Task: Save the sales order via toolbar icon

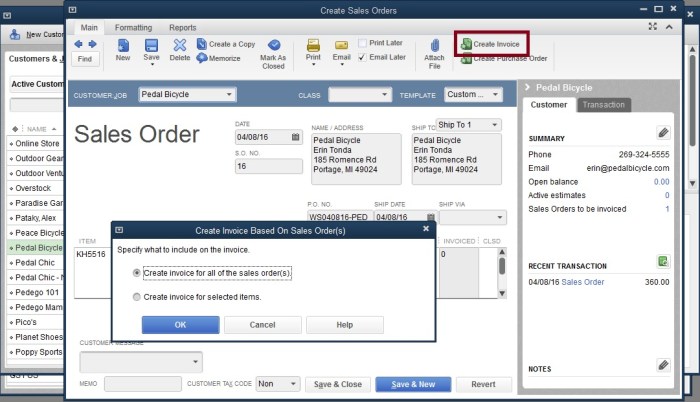Action: click(x=151, y=46)
